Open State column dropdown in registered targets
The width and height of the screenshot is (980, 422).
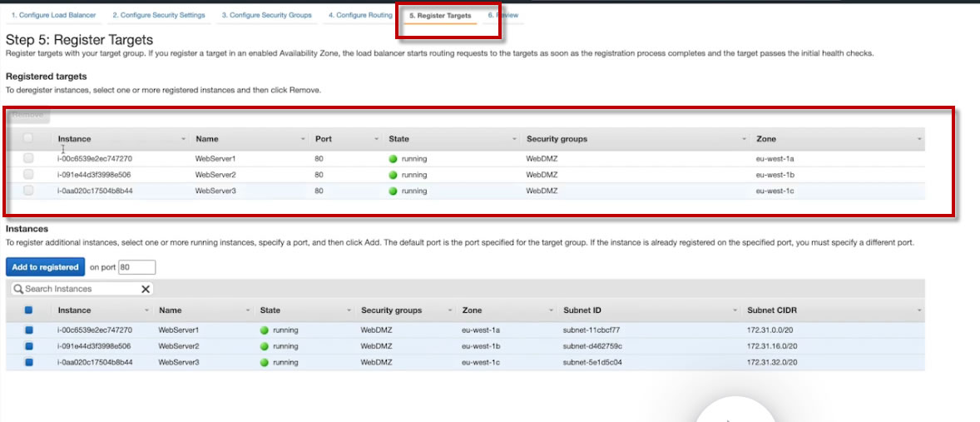pyautogui.click(x=515, y=139)
